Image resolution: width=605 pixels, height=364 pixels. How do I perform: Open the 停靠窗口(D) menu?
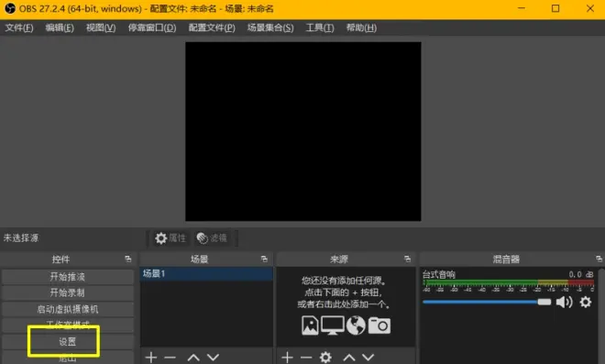(x=152, y=28)
